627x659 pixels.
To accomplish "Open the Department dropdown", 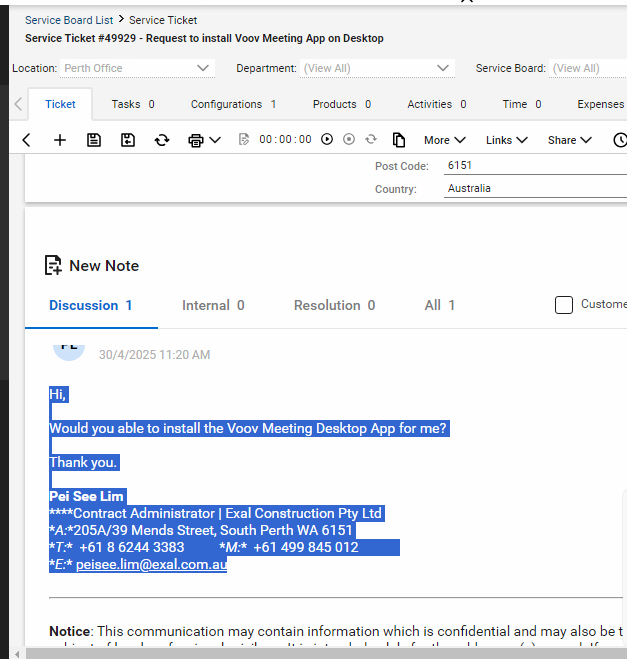I will click(x=377, y=68).
